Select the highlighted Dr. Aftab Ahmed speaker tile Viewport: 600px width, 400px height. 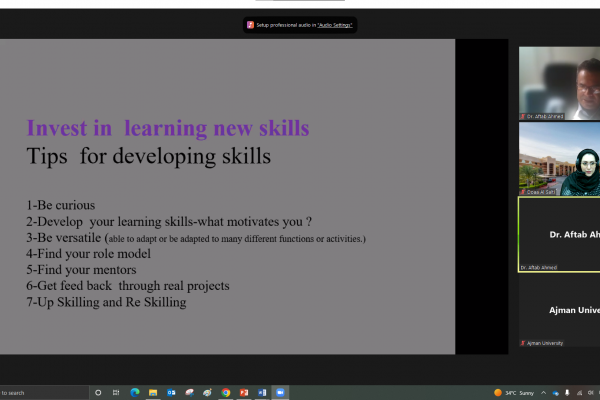(559, 234)
